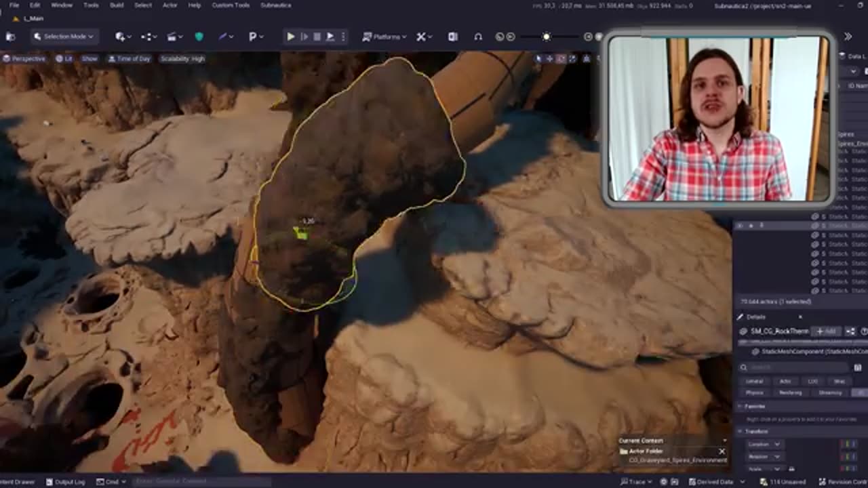Select the viewport select-object cursor tool
868x488 pixels.
click(x=539, y=59)
